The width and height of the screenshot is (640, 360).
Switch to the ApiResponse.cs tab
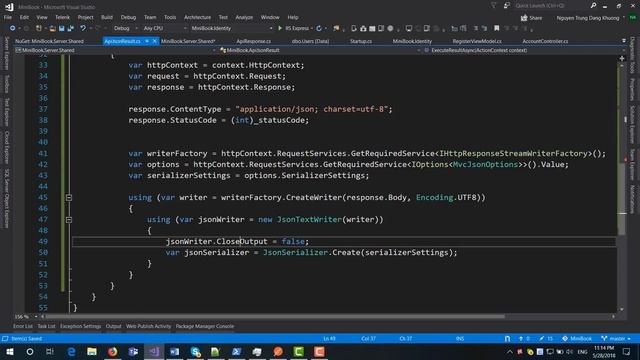pos(253,41)
